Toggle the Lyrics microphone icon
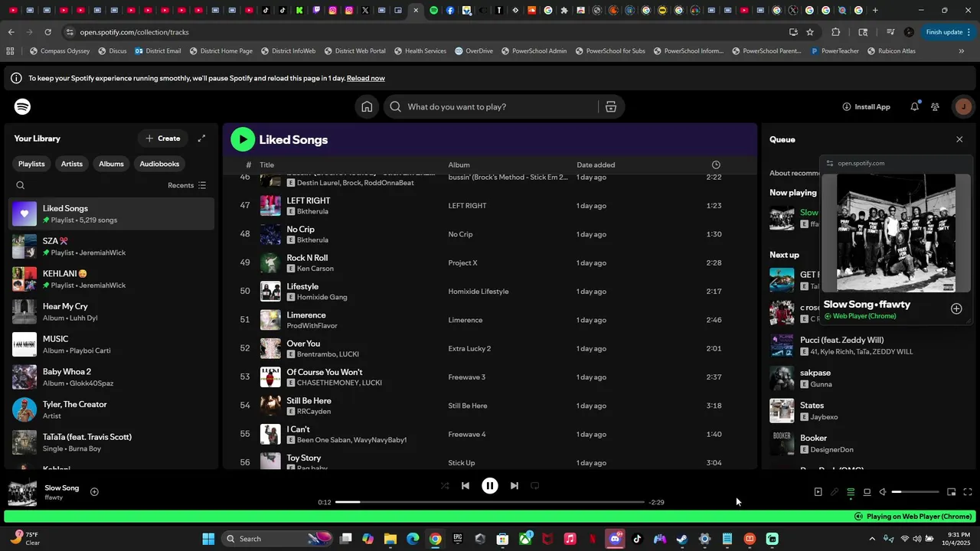Image resolution: width=980 pixels, height=551 pixels. [x=835, y=492]
